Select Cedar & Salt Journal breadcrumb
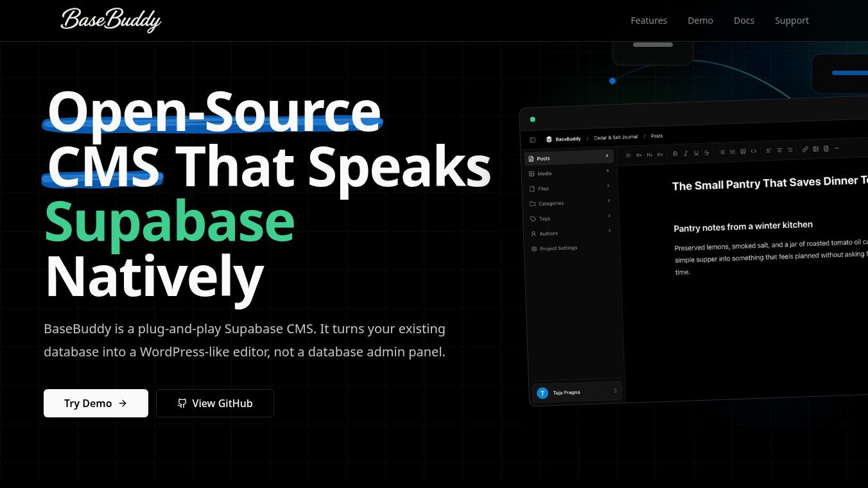The width and height of the screenshot is (868, 488). click(616, 137)
